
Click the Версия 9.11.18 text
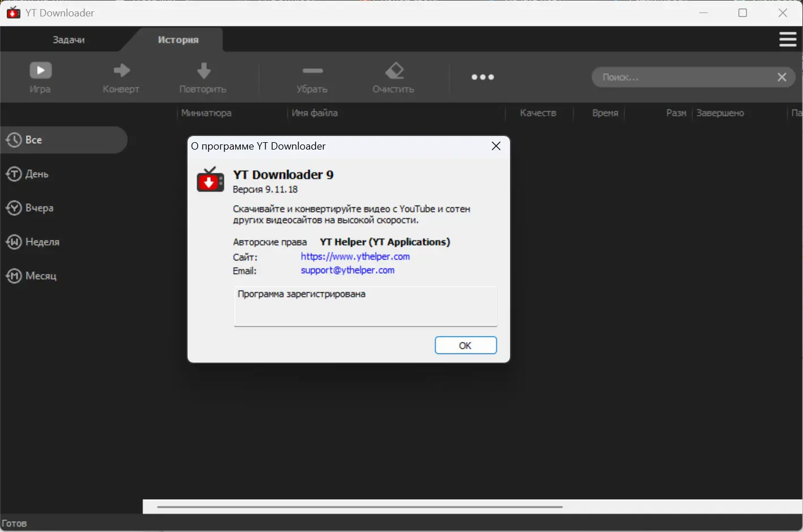(x=265, y=189)
